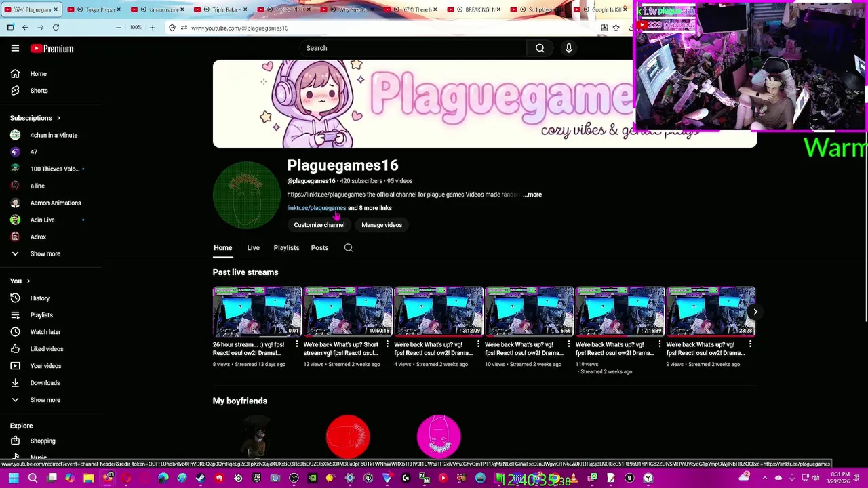This screenshot has width=868, height=488.
Task: Expand Show more under the You section
Action: (45, 400)
